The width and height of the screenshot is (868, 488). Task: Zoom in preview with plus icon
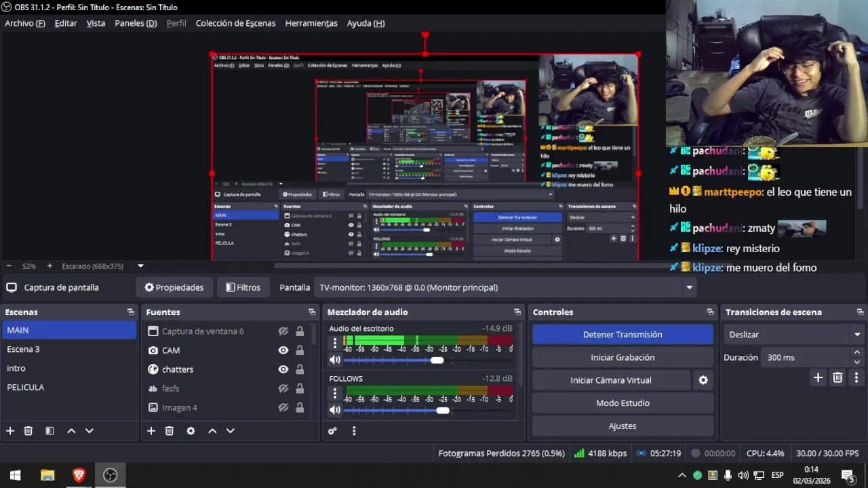click(50, 266)
